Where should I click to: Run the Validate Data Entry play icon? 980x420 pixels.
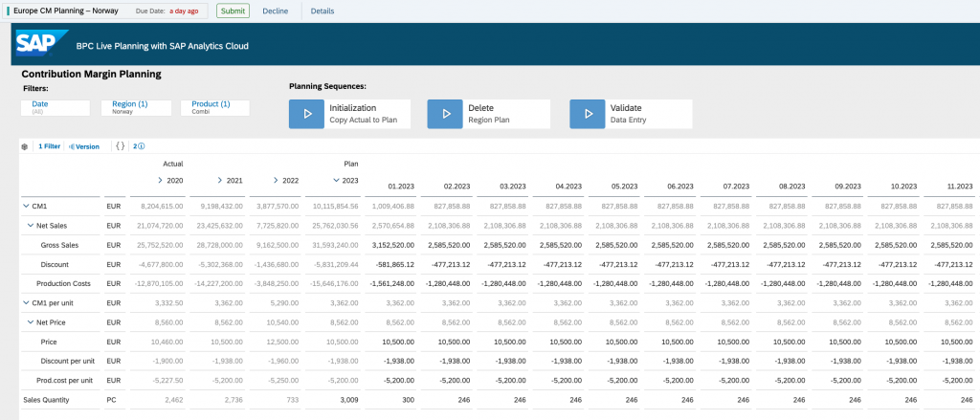(x=588, y=114)
